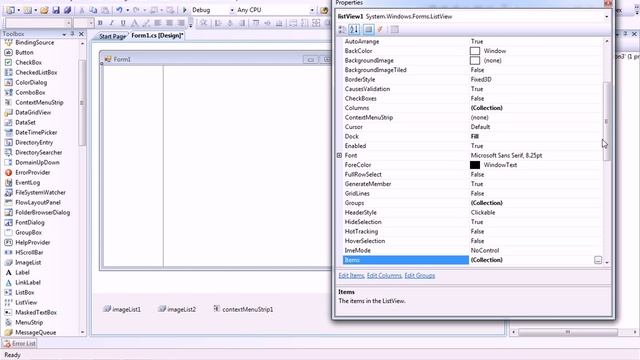
Task: Click the Redo arrow icon
Action: (137, 10)
